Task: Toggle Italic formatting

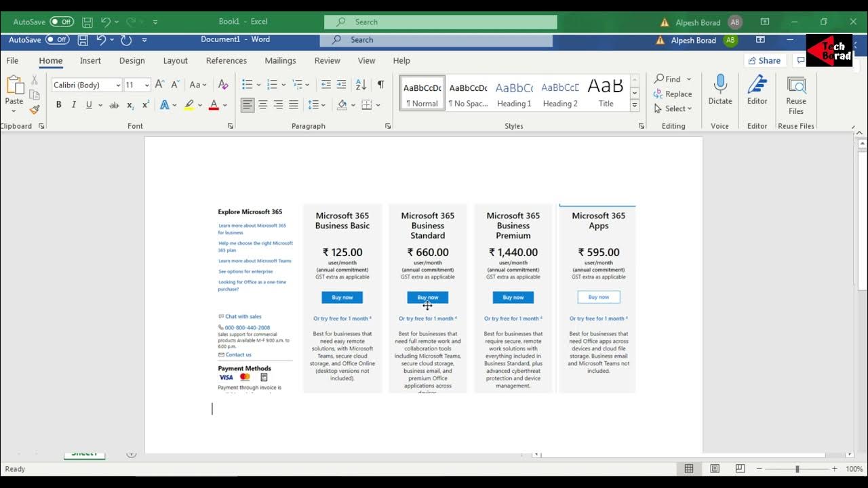Action: (73, 105)
